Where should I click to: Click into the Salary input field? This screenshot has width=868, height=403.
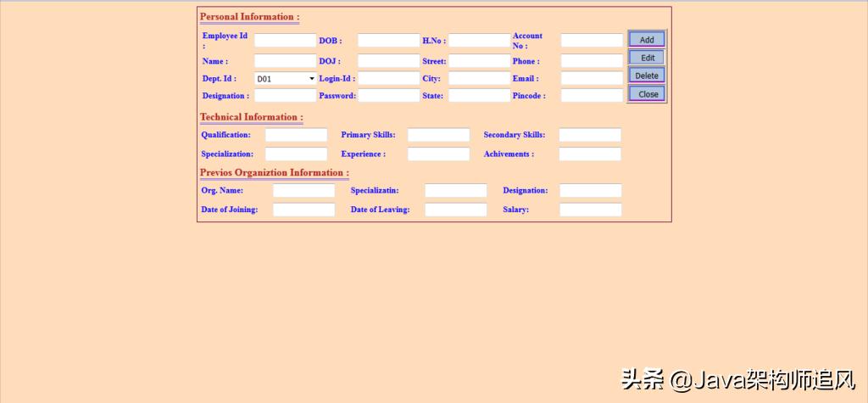tap(591, 210)
